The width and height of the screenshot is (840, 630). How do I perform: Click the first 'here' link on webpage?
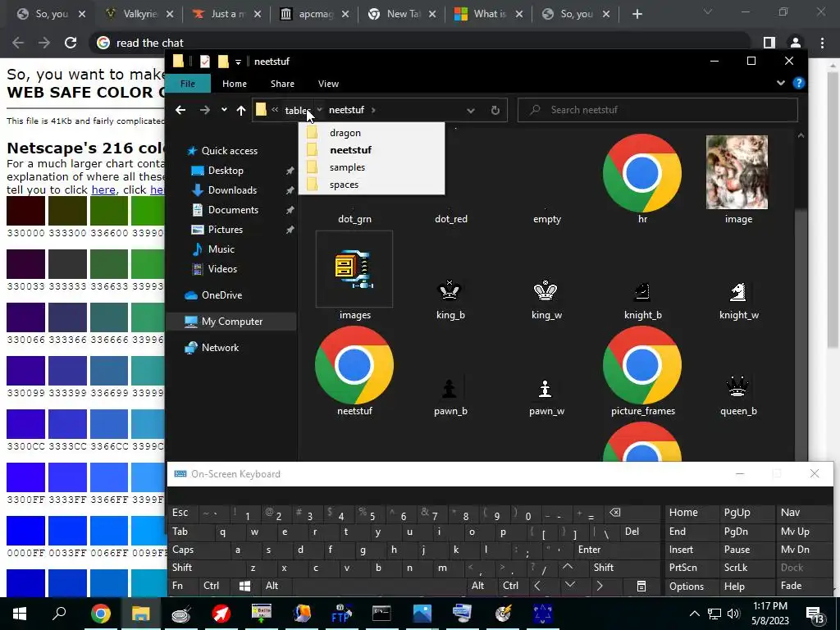pos(103,189)
